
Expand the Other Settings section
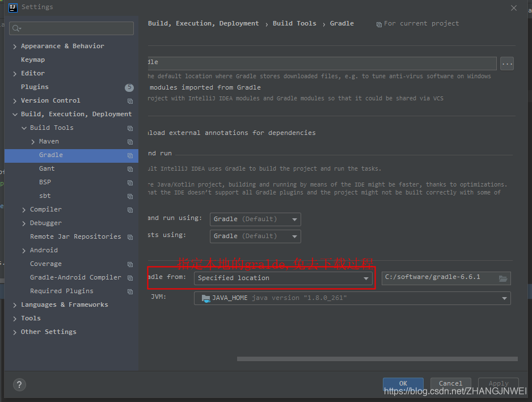(x=15, y=332)
